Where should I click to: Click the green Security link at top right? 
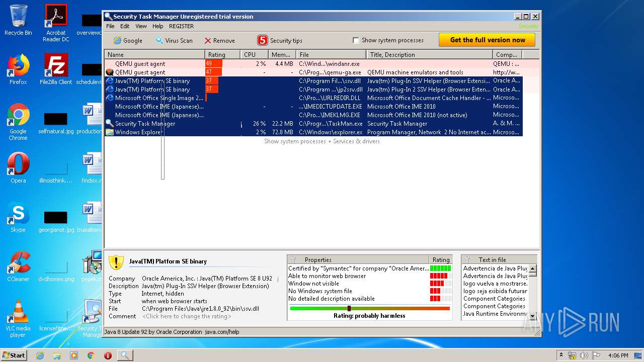click(528, 26)
